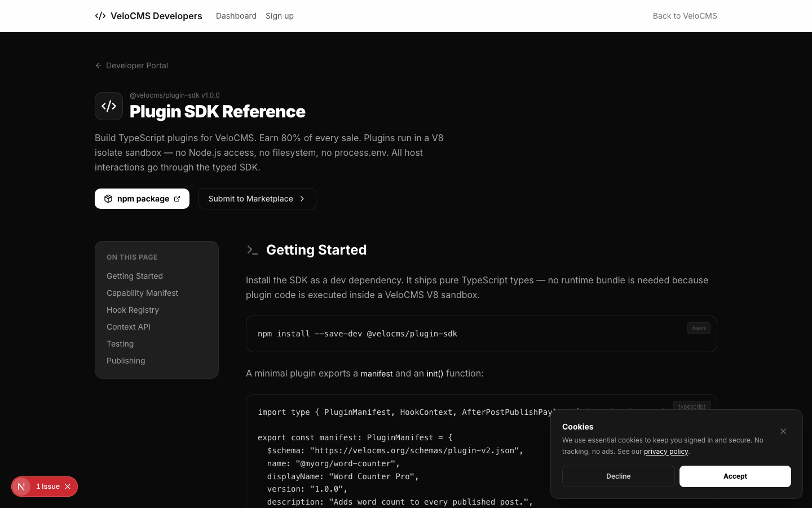The height and width of the screenshot is (508, 812).
Task: Click the red N avatar badge
Action: pos(21,487)
